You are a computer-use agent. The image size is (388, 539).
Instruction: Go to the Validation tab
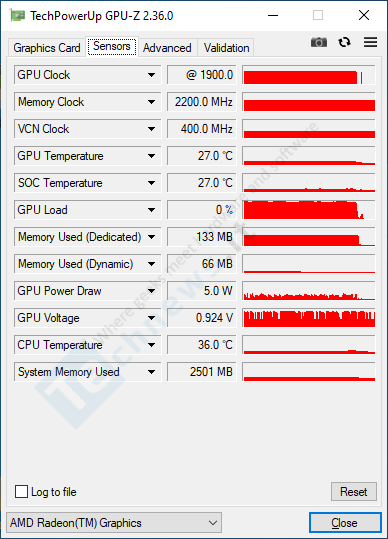click(226, 47)
